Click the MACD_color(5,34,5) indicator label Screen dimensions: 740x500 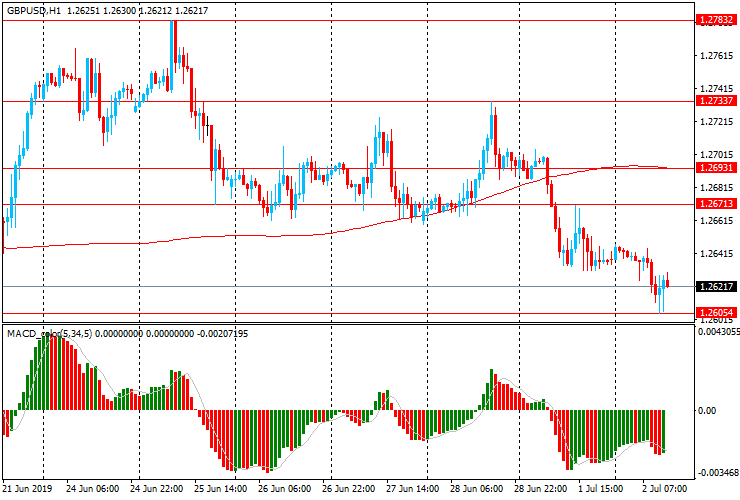tap(49, 334)
